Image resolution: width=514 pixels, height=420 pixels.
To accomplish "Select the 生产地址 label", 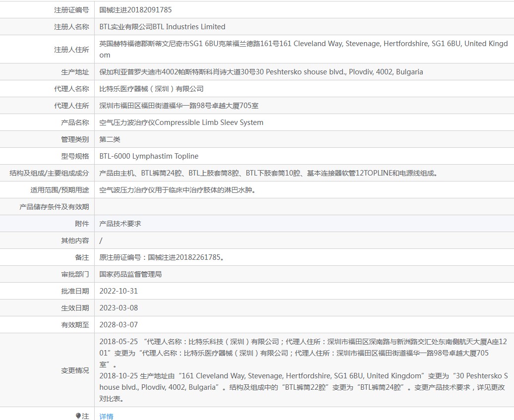I will (x=75, y=72).
